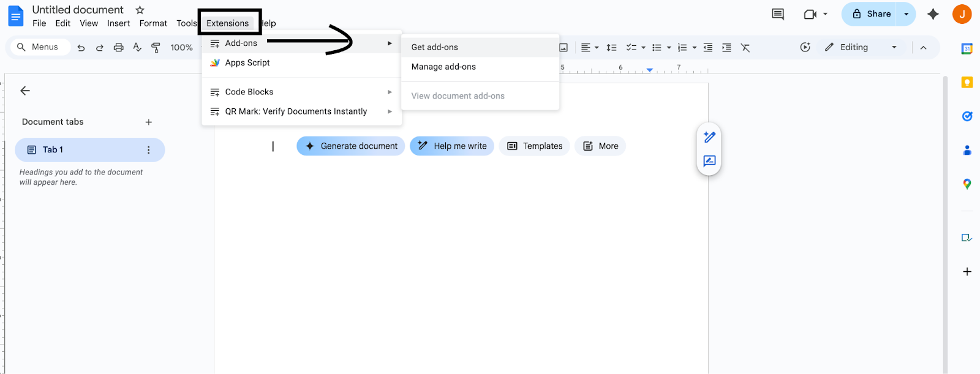The image size is (980, 374).
Task: Click the Clear formatting icon
Action: 745,48
